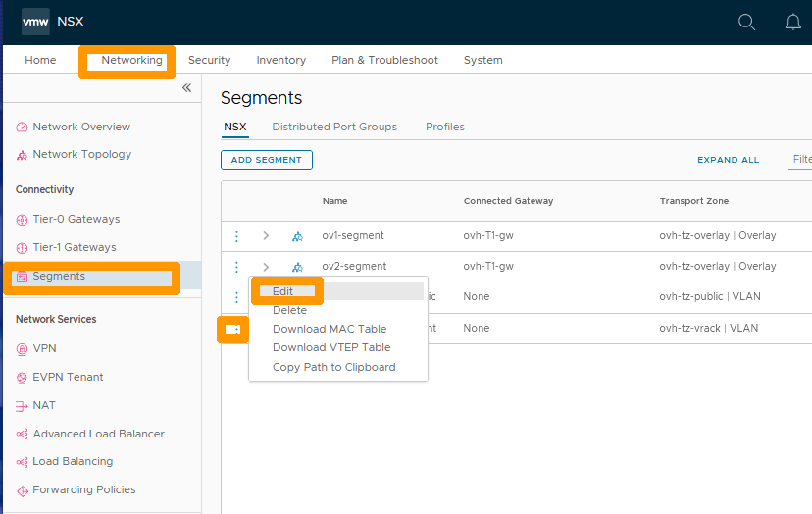Viewport: 812px width, 514px height.
Task: Click the EXPAND ALL link
Action: coord(728,160)
